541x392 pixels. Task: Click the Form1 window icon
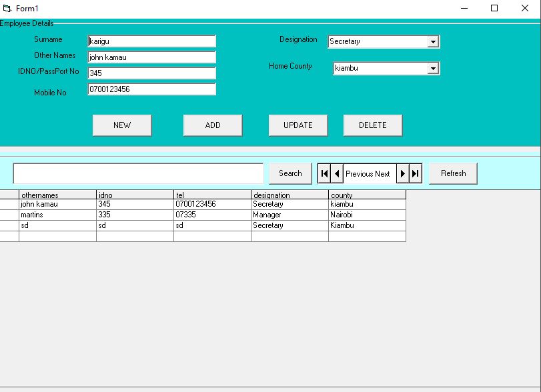coord(7,8)
